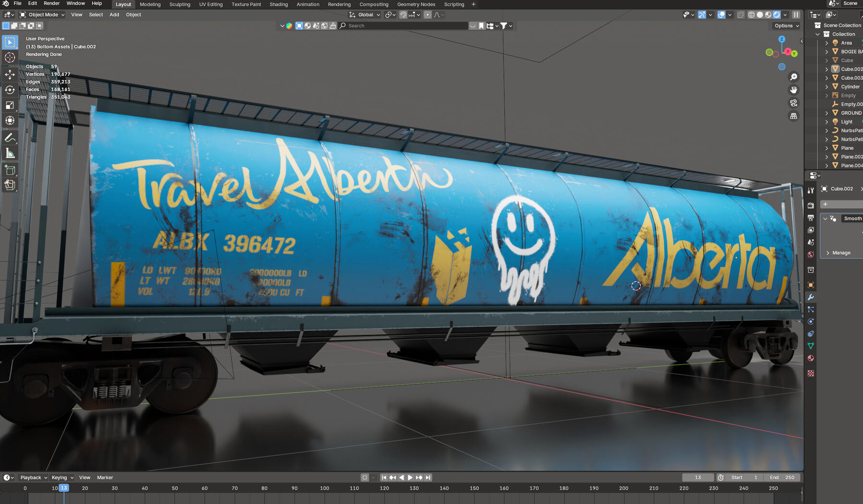Open the Keying dropdown
This screenshot has height=504, width=863.
(62, 478)
